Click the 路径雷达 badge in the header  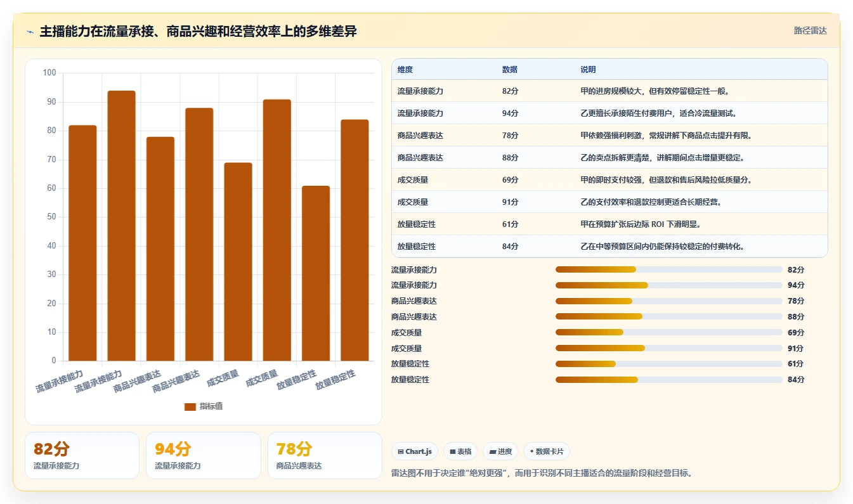(810, 30)
